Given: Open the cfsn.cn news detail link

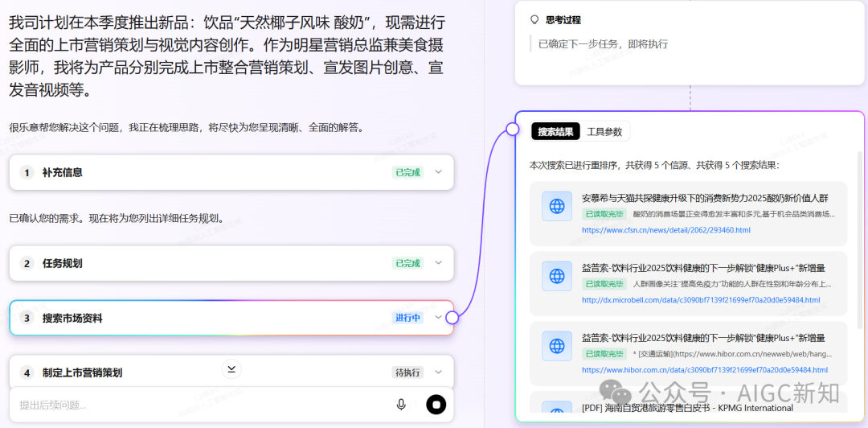Looking at the screenshot, I should tap(666, 230).
